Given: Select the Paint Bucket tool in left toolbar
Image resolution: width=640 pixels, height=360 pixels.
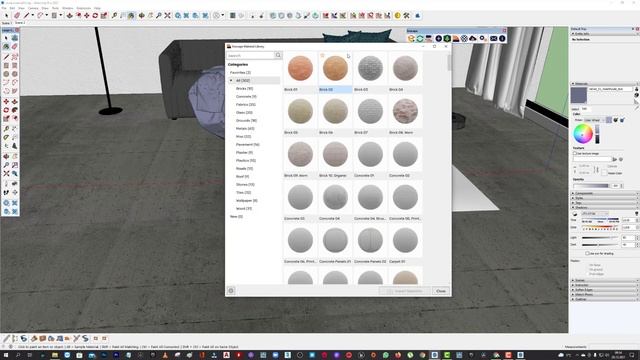Looking at the screenshot, I should pyautogui.click(x=6, y=47).
